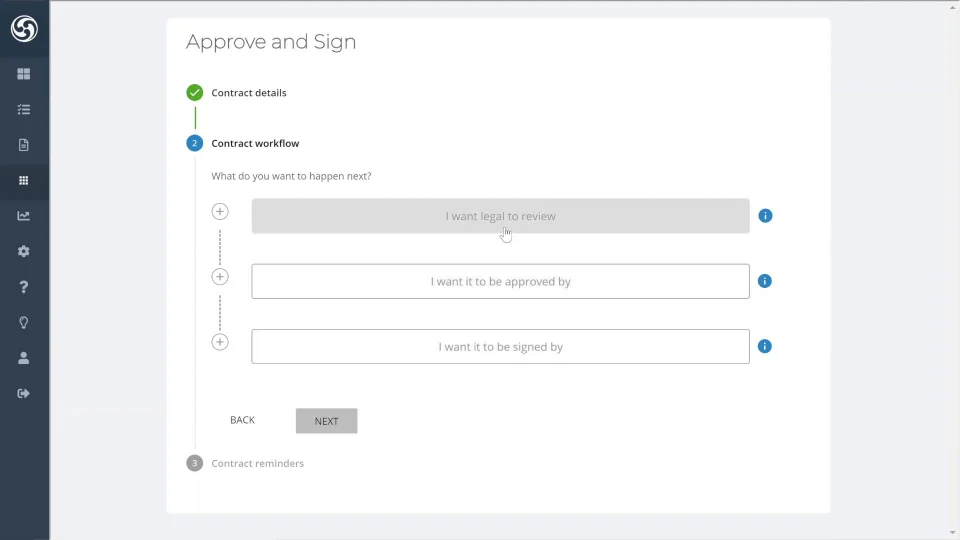Click plus circle next to approved by
960x540 pixels.
point(220,277)
